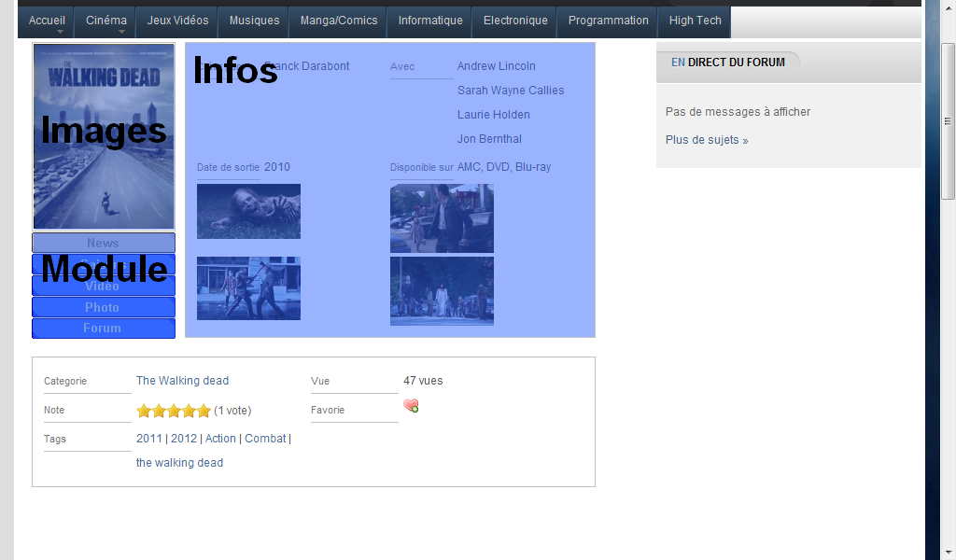Click the actor name Sarah Wayne Callies
The height and width of the screenshot is (560, 956).
pyautogui.click(x=511, y=91)
